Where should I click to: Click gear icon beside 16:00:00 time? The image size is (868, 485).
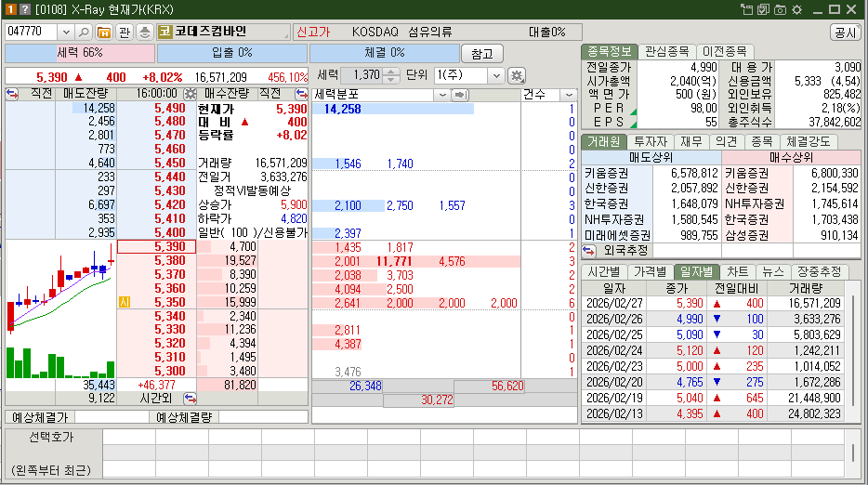coord(190,94)
